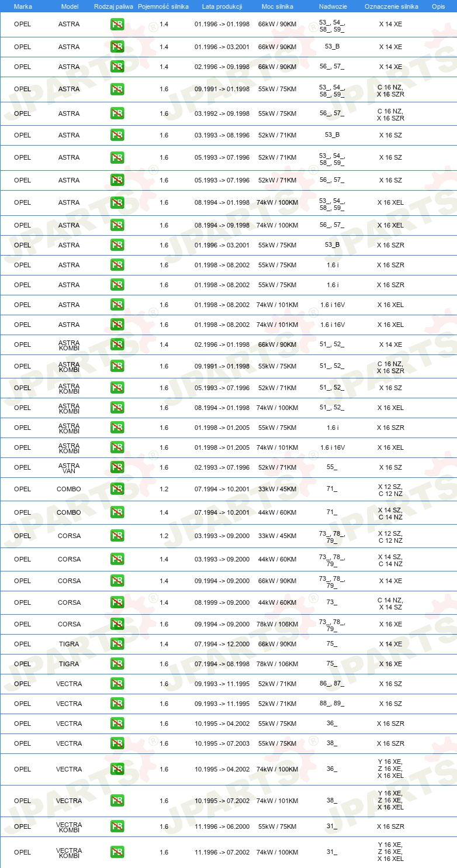
Task: Click the fuel icon in the Astra Kombi 52kW row
Action: pos(117,388)
